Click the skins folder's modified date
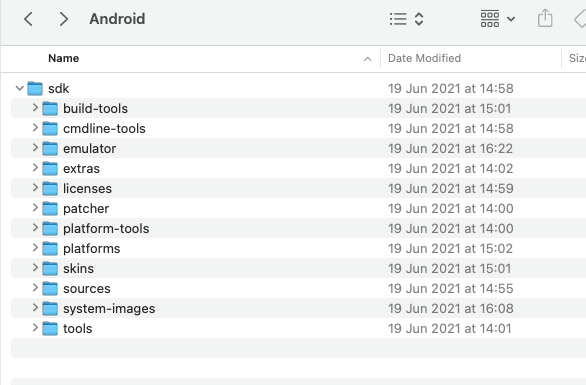 coord(450,268)
